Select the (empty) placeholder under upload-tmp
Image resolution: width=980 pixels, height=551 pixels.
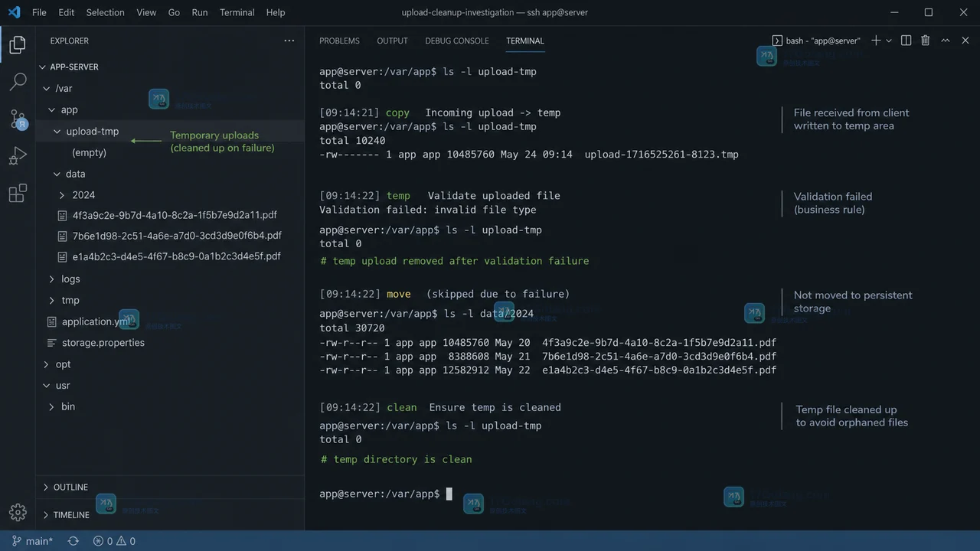(x=89, y=152)
